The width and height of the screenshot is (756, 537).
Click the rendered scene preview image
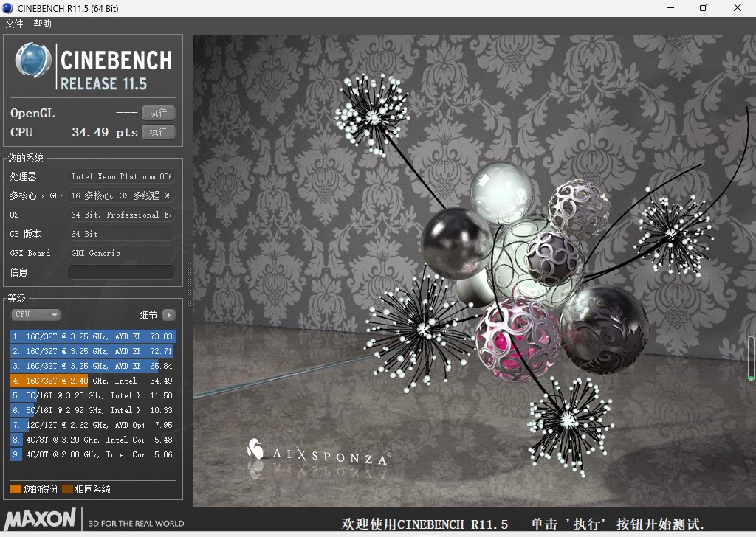tap(475, 271)
